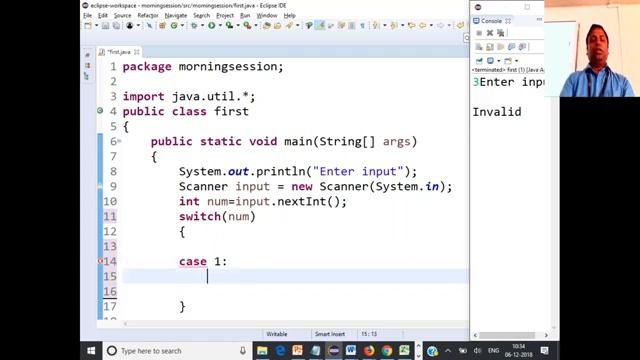Open the Source menu
Screen dimensions: 640x360
[122, 16]
